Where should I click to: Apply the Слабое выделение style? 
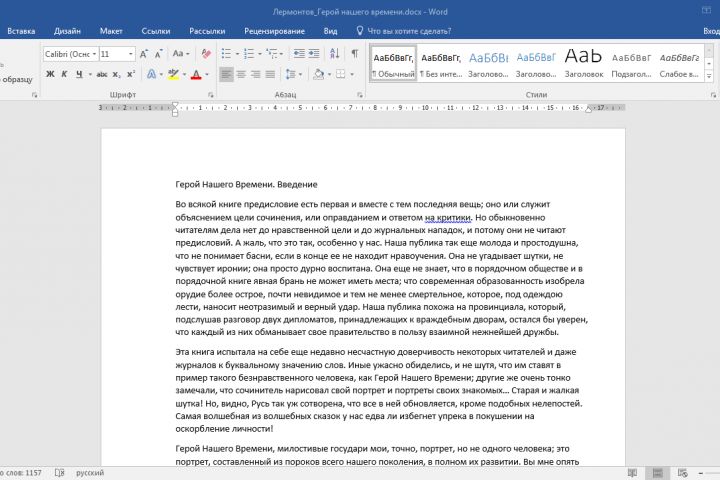click(679, 63)
